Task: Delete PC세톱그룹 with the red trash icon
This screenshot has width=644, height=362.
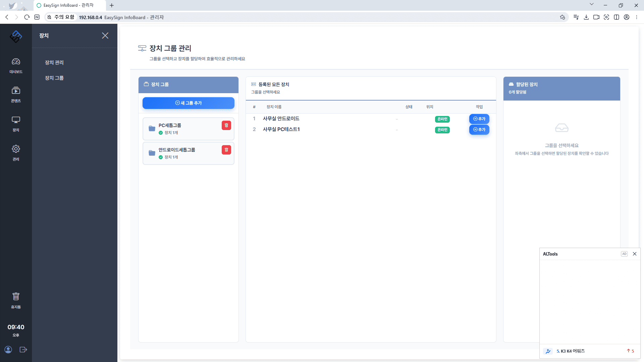Action: click(x=226, y=125)
